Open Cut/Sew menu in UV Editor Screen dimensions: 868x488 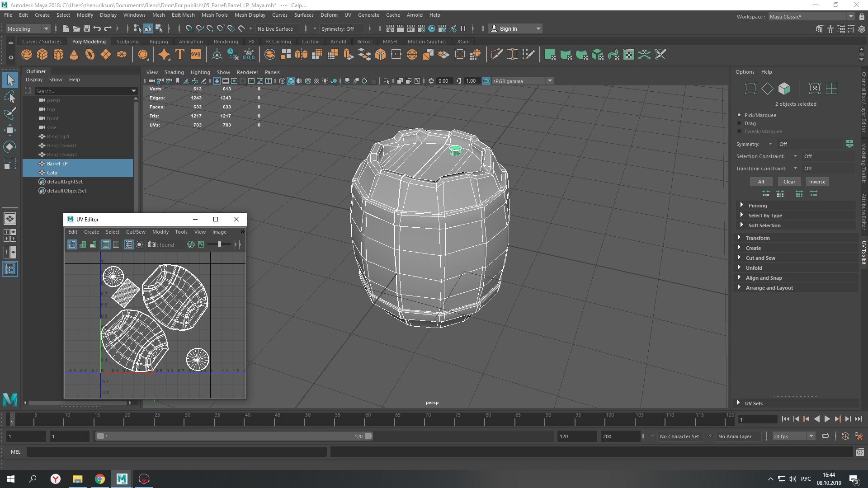coord(136,232)
